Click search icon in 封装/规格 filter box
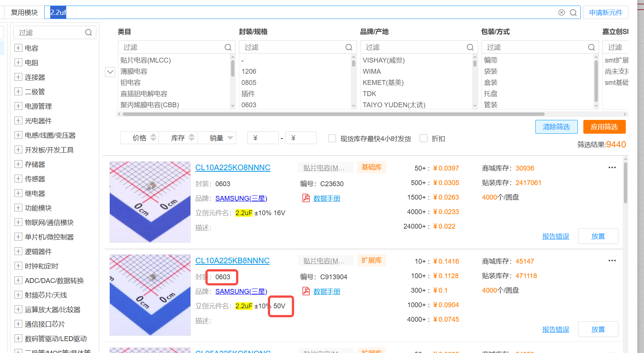 (349, 47)
